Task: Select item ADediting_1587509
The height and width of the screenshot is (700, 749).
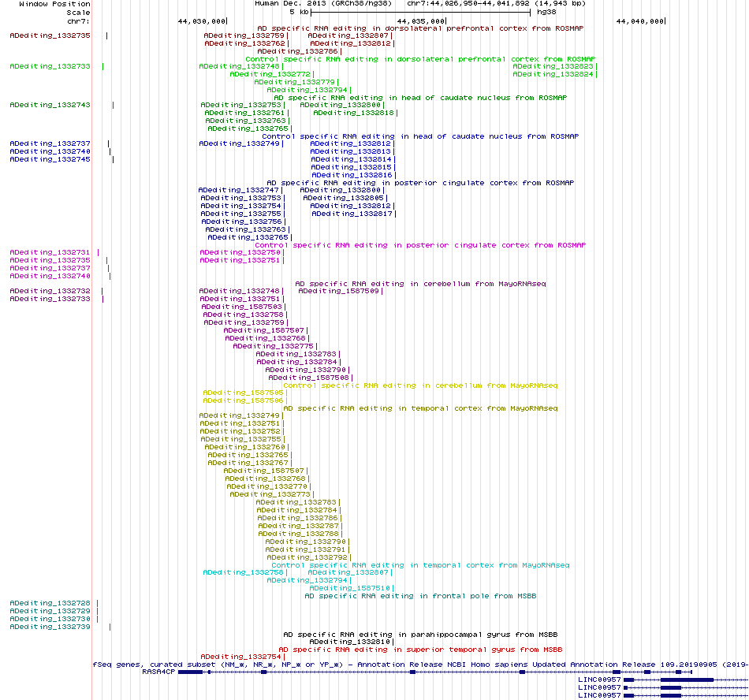Action: (339, 291)
